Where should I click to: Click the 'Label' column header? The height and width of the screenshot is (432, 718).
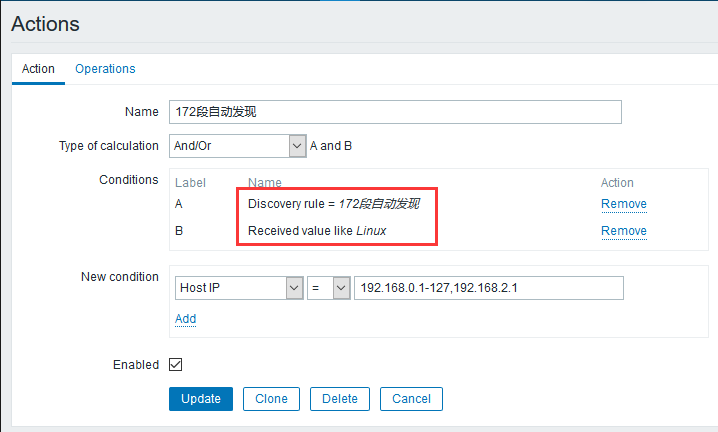pos(190,183)
